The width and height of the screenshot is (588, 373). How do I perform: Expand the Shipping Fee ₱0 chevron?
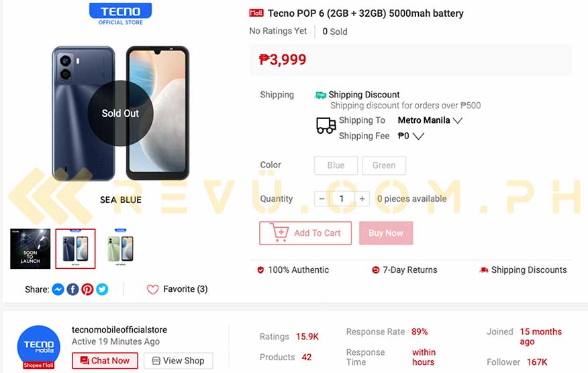point(418,136)
